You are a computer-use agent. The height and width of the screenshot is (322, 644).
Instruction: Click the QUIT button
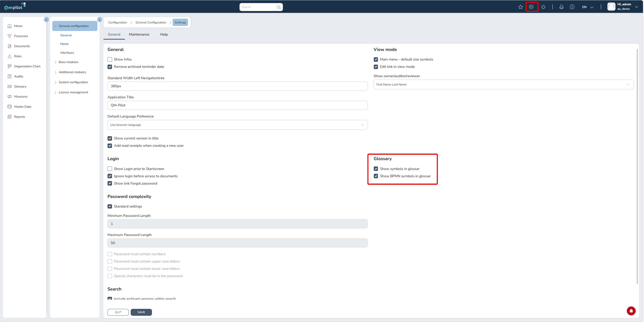tap(118, 312)
